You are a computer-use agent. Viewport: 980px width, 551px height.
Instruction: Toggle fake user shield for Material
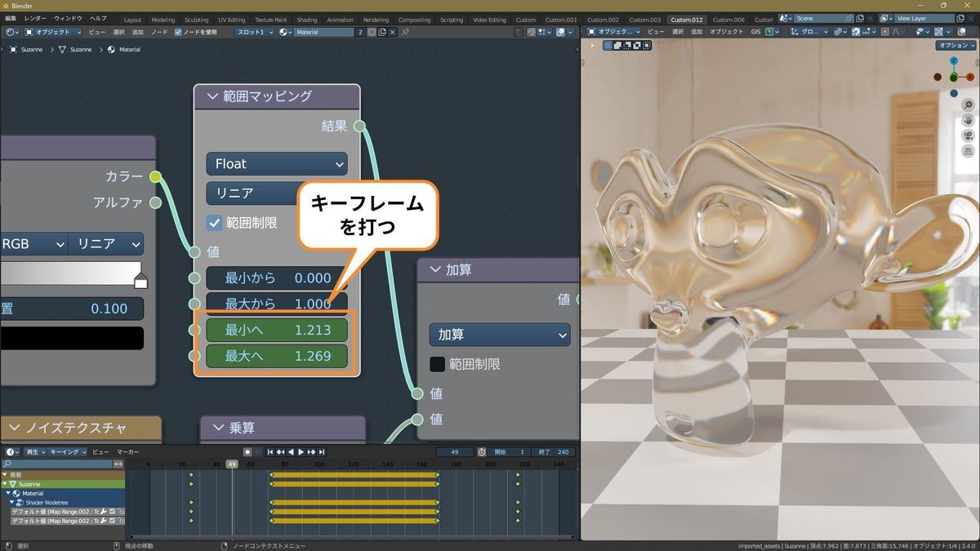pyautogui.click(x=372, y=32)
